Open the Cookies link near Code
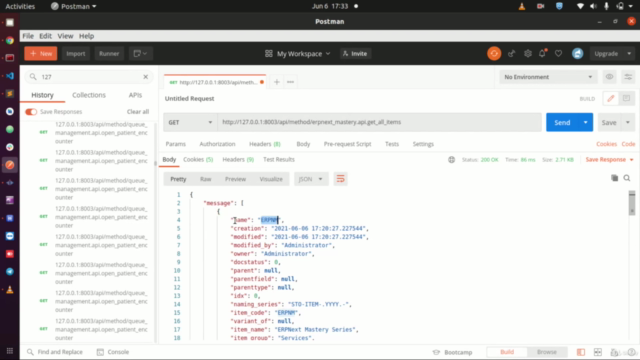This screenshot has height=360, width=640. click(x=607, y=144)
